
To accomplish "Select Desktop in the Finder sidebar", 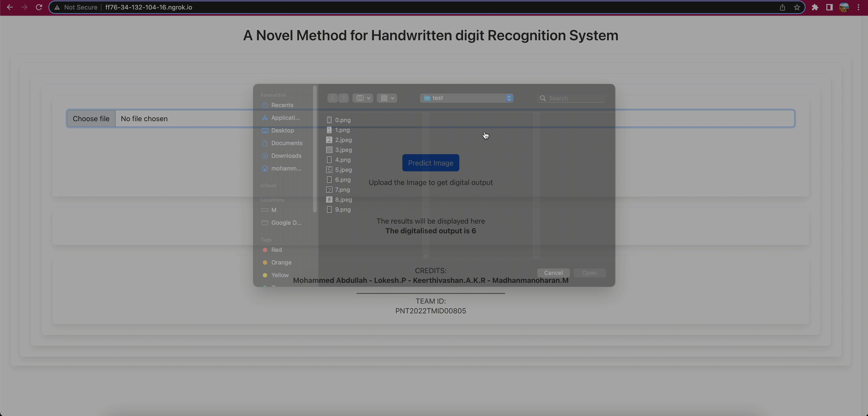I will pyautogui.click(x=282, y=130).
